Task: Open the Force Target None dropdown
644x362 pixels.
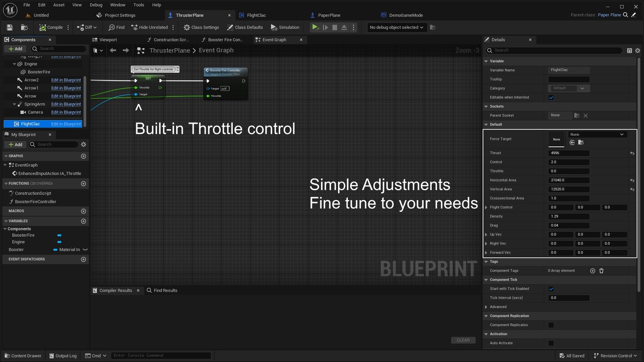Action: pyautogui.click(x=597, y=134)
